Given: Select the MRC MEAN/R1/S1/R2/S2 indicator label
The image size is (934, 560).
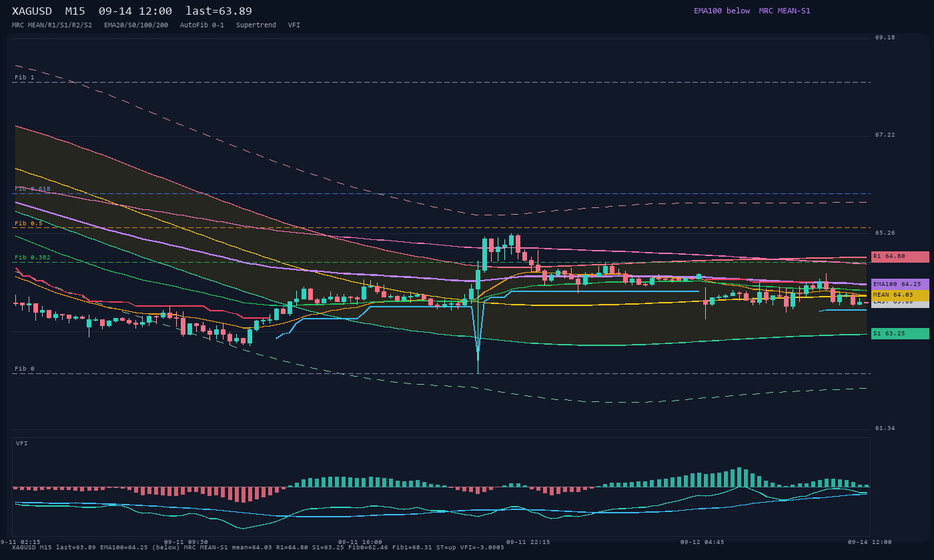Looking at the screenshot, I should [x=52, y=25].
